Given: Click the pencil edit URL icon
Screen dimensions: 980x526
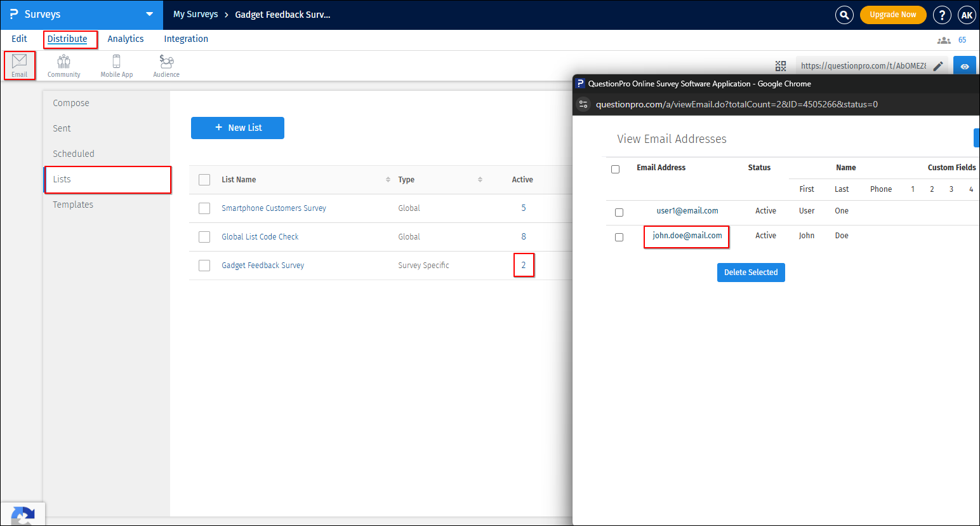Looking at the screenshot, I should [x=938, y=66].
